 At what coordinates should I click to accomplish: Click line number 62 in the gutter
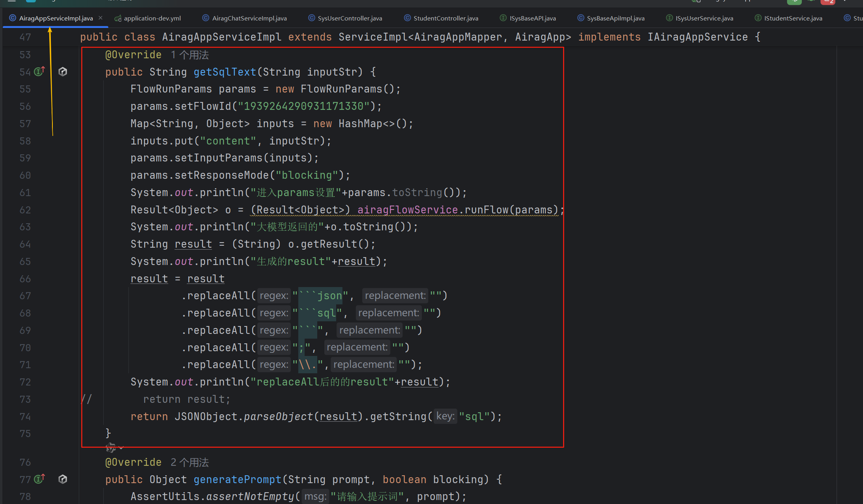pyautogui.click(x=25, y=210)
